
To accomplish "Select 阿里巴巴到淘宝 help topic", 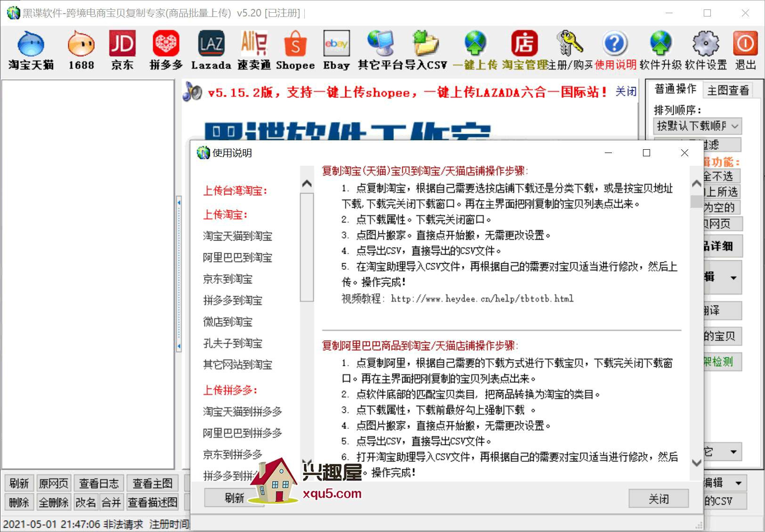I will pos(237,258).
